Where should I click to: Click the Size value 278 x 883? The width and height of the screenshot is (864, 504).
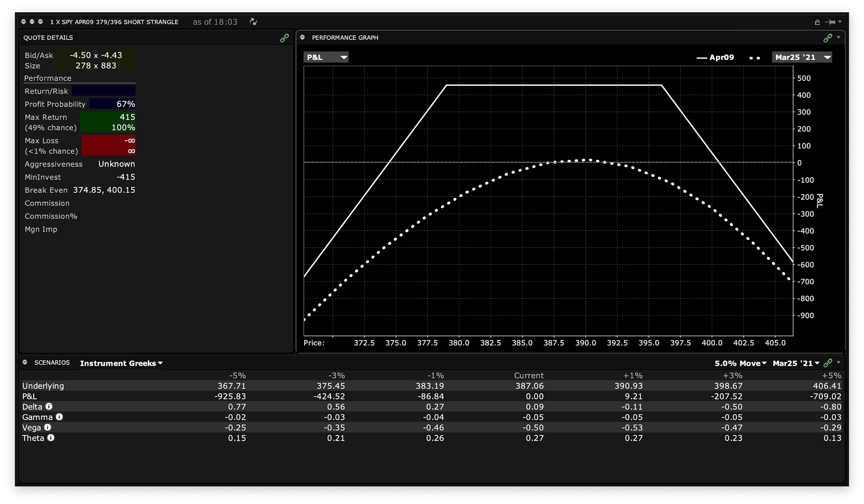96,66
